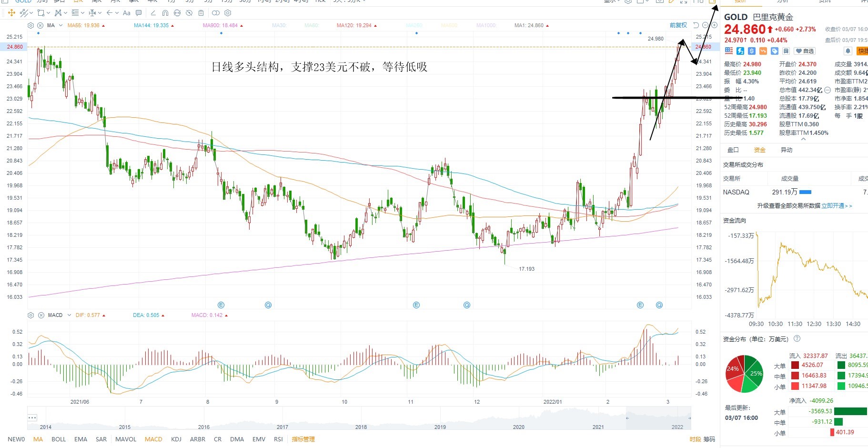This screenshot has height=448, width=868.
Task: Toggle EMA overlay indicator
Action: (x=81, y=439)
